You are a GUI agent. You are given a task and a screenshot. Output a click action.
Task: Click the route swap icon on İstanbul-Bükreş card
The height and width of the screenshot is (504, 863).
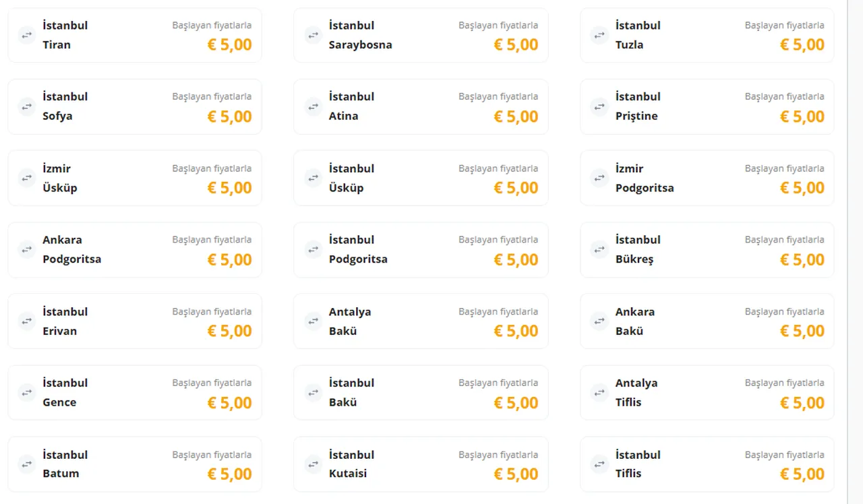click(x=599, y=249)
